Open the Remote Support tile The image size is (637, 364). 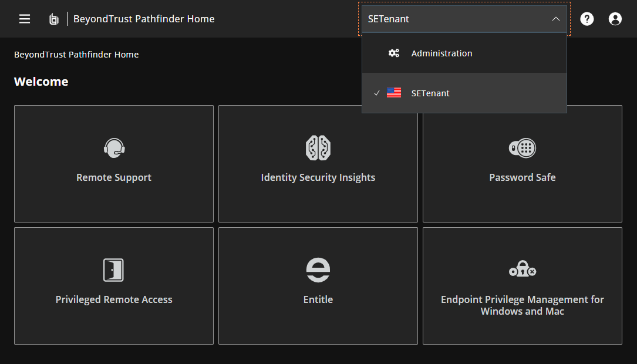[x=114, y=164]
